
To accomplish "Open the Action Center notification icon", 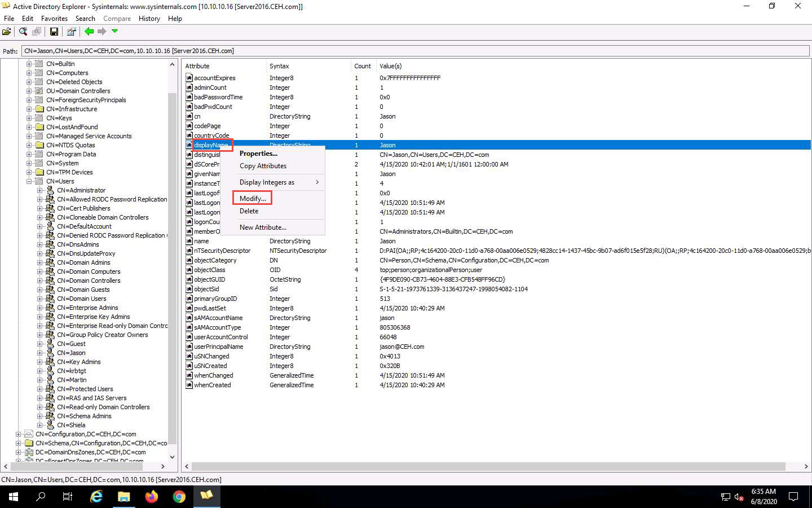I will tap(793, 497).
